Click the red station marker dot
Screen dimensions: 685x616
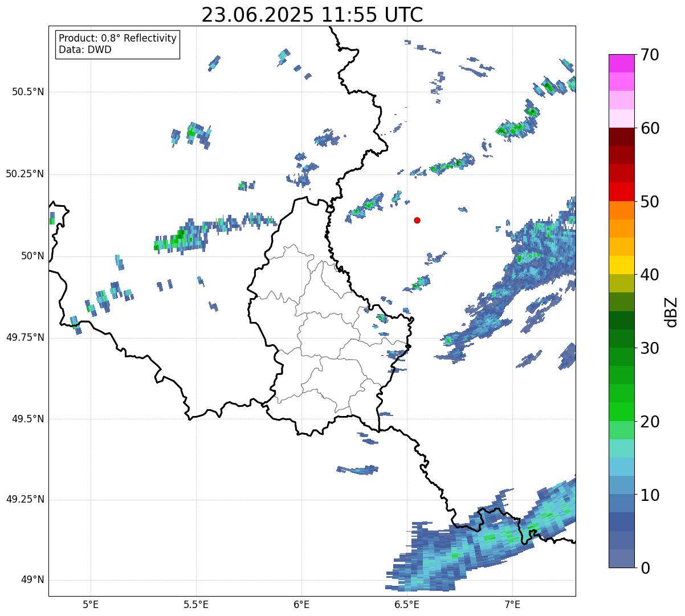[x=417, y=220]
